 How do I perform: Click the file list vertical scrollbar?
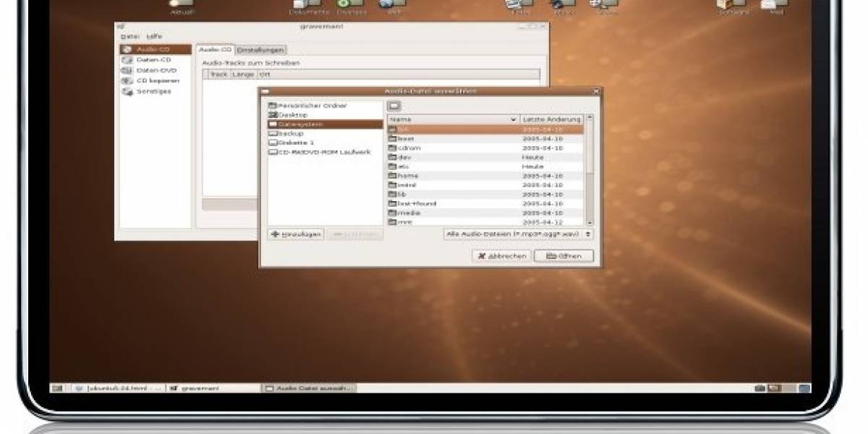(590, 170)
